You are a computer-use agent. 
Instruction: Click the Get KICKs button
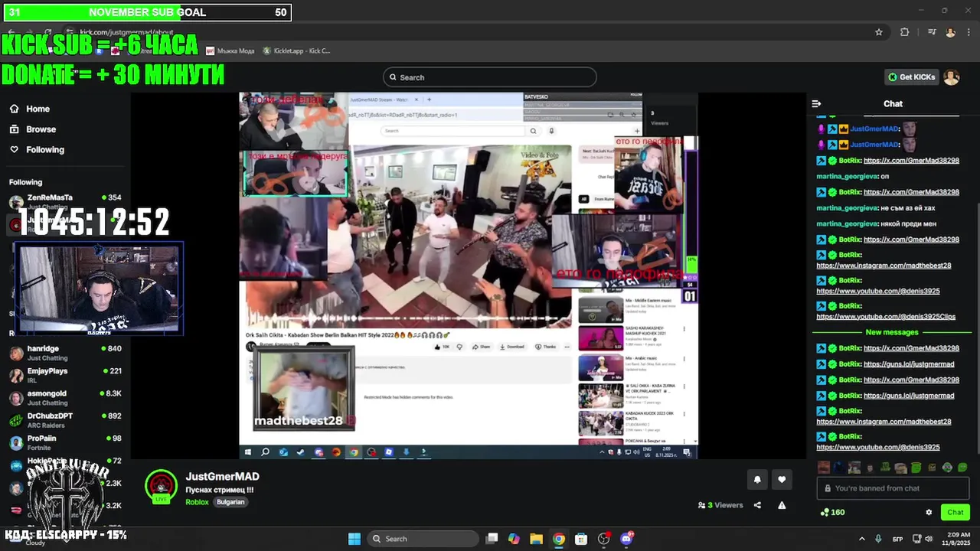[911, 77]
